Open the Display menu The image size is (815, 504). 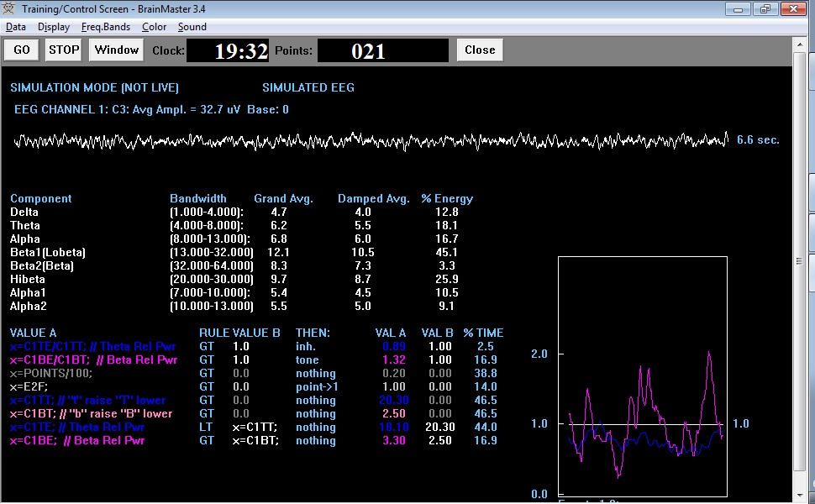[x=54, y=27]
